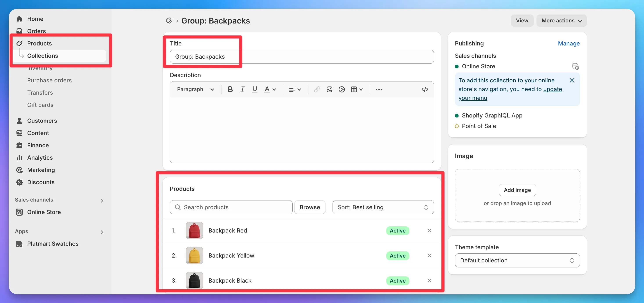
Task: Open the Home page in sidebar
Action: pyautogui.click(x=35, y=19)
